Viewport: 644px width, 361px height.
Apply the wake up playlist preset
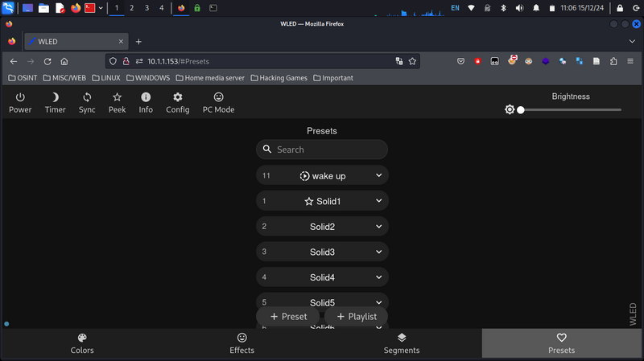tap(322, 175)
